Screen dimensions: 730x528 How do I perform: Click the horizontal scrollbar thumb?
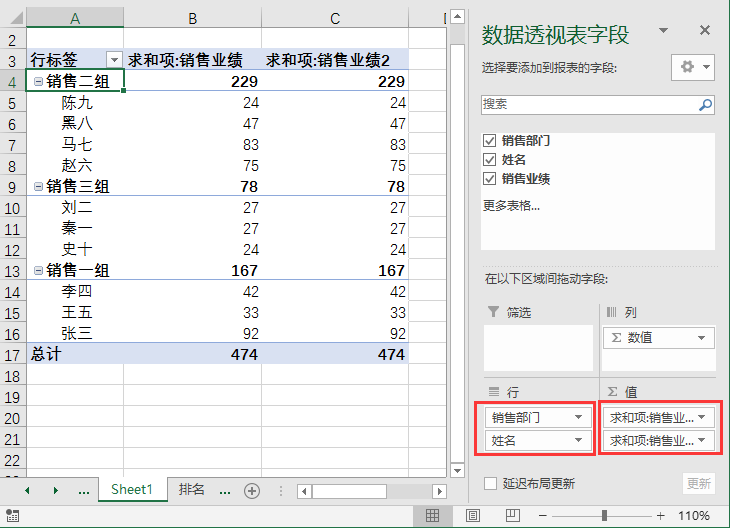[x=349, y=491]
